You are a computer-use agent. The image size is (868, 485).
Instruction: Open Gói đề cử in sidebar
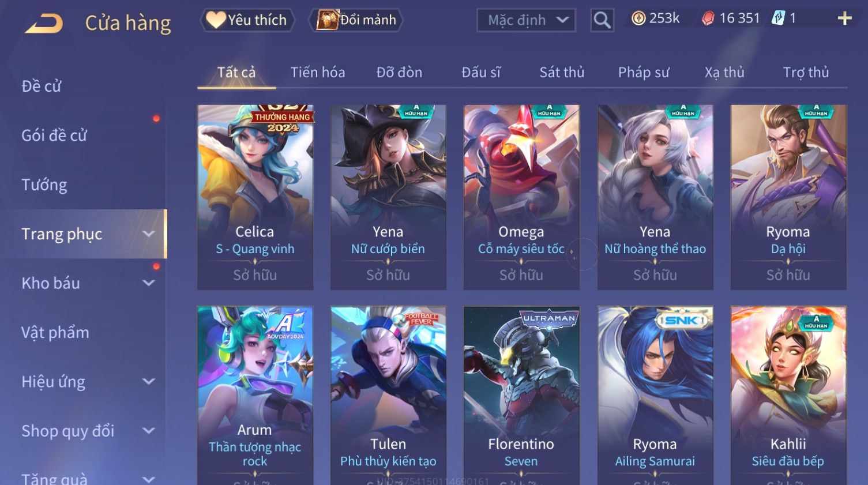point(54,136)
